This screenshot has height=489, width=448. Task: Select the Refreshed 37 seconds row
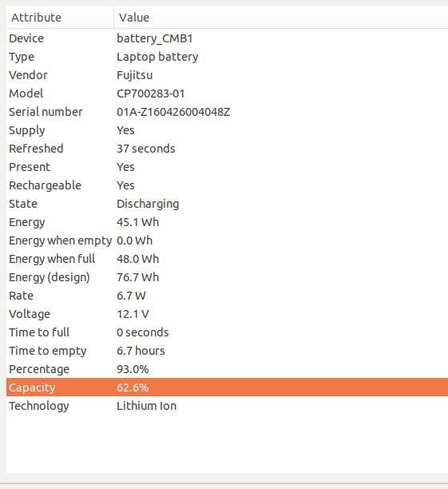227,149
